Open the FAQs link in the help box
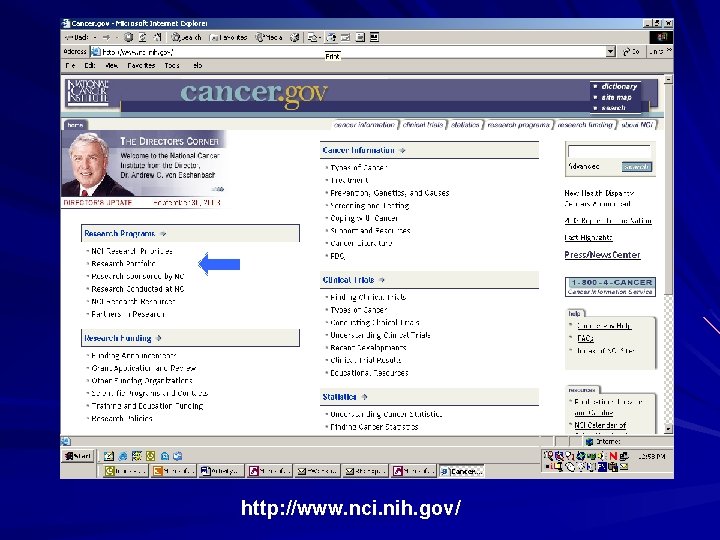The height and width of the screenshot is (540, 720). pos(585,338)
